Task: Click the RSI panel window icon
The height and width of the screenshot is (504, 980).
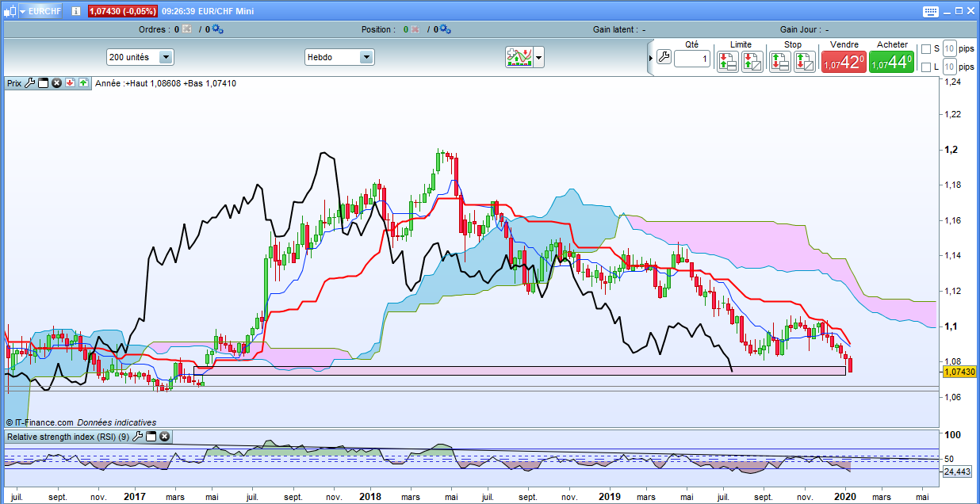Action: [x=151, y=436]
